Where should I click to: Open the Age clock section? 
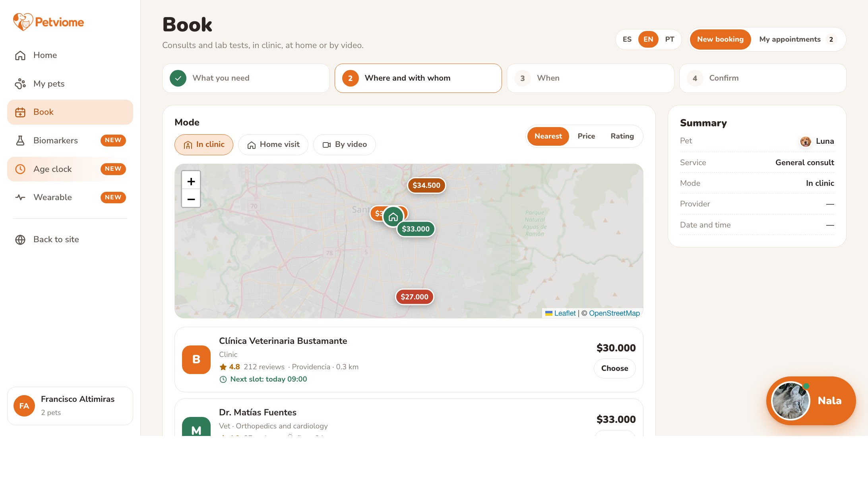tap(70, 169)
